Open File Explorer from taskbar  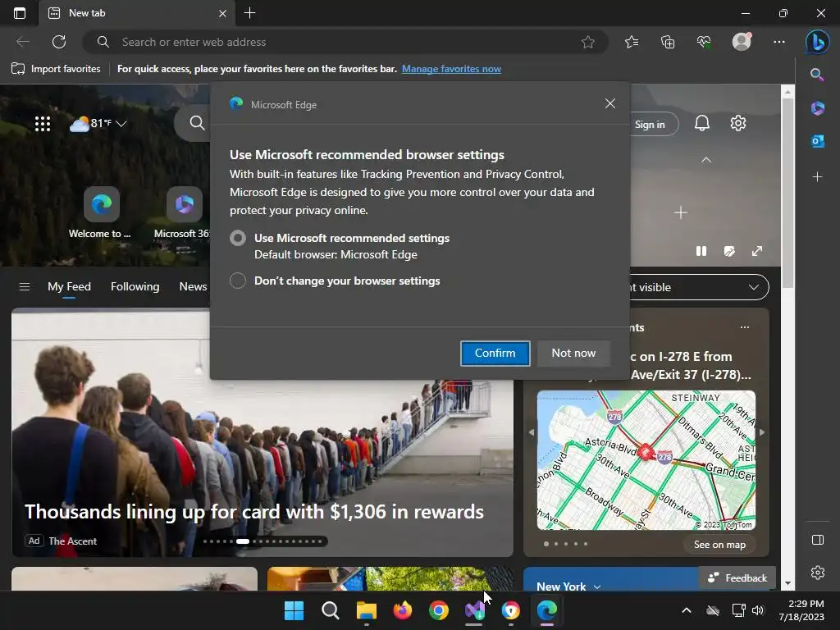(x=367, y=610)
